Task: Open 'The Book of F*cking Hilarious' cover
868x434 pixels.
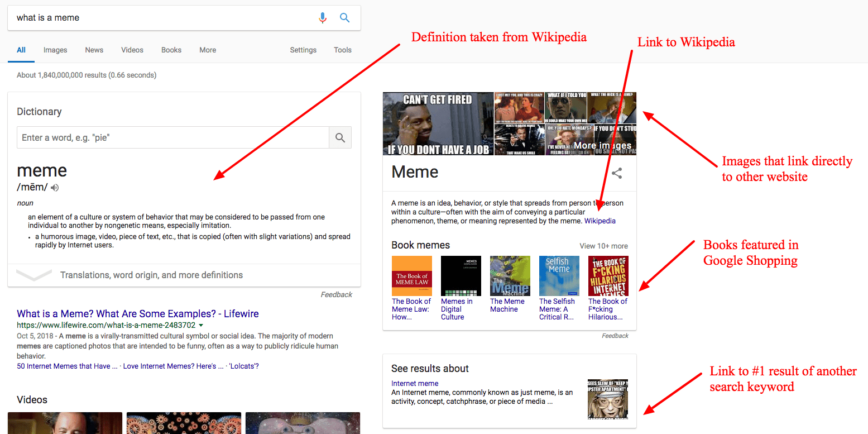Action: tap(608, 276)
